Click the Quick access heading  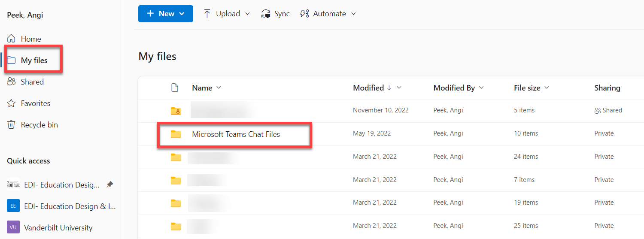28,161
